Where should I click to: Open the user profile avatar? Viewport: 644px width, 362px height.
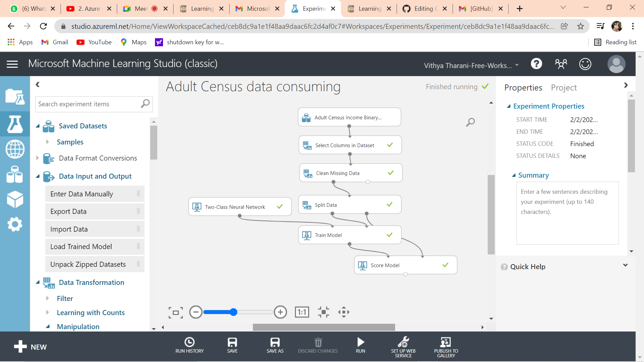616,64
